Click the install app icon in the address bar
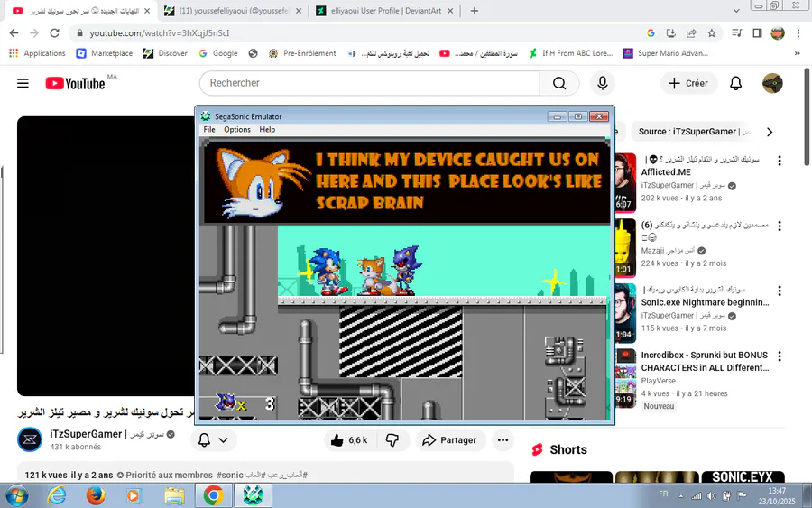This screenshot has width=812, height=508. click(x=670, y=33)
